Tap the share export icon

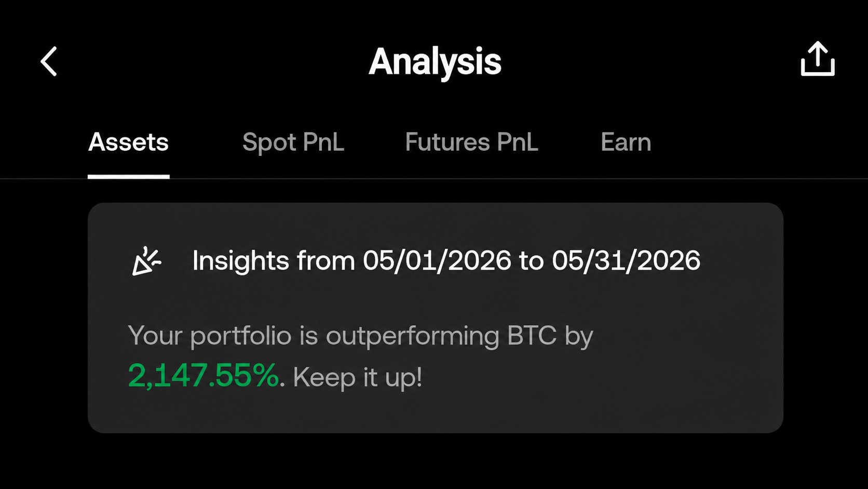[818, 59]
